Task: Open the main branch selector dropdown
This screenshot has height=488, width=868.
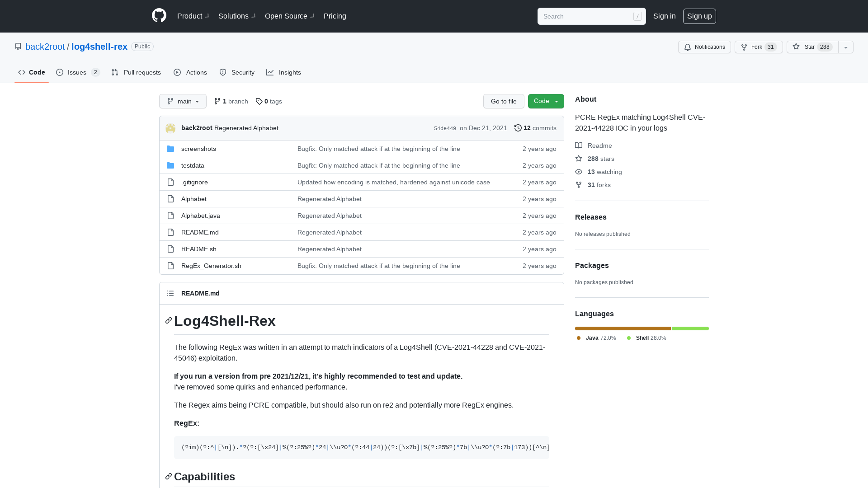Action: pyautogui.click(x=183, y=101)
